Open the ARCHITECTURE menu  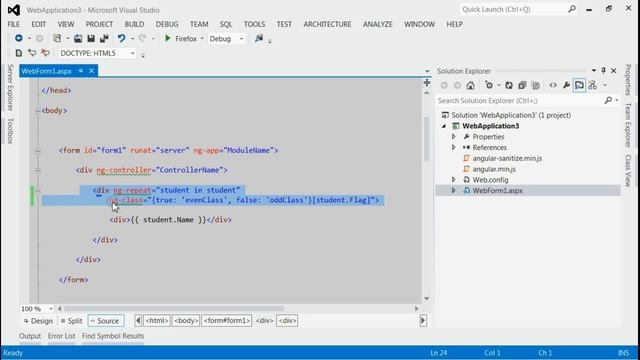(327, 24)
